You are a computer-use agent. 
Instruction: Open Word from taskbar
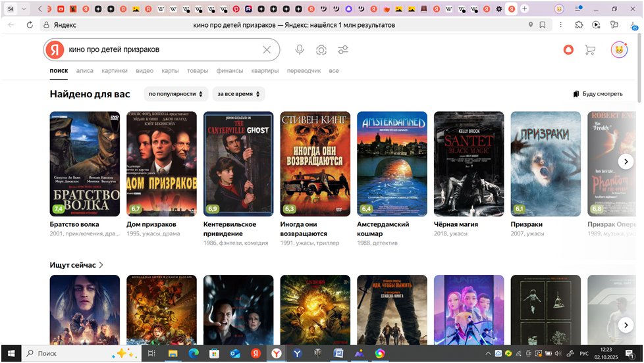coord(338,353)
